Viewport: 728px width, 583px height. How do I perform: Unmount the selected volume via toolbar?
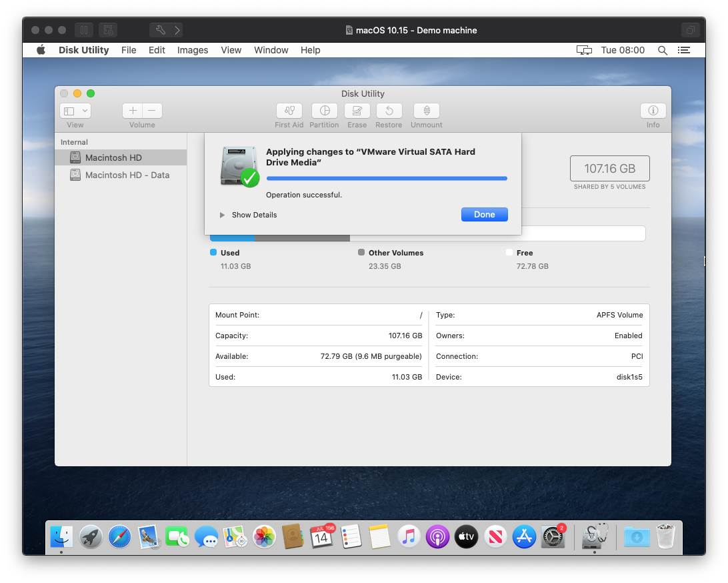pyautogui.click(x=427, y=111)
